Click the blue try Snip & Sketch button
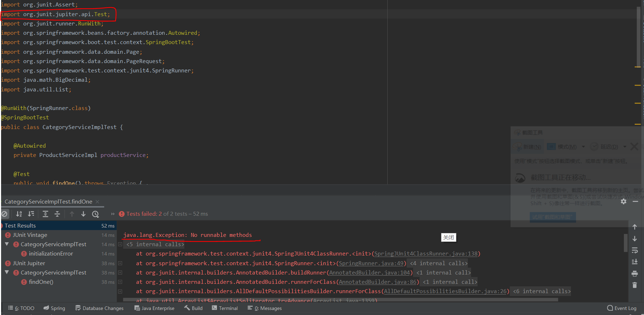The image size is (644, 315). pos(553,217)
